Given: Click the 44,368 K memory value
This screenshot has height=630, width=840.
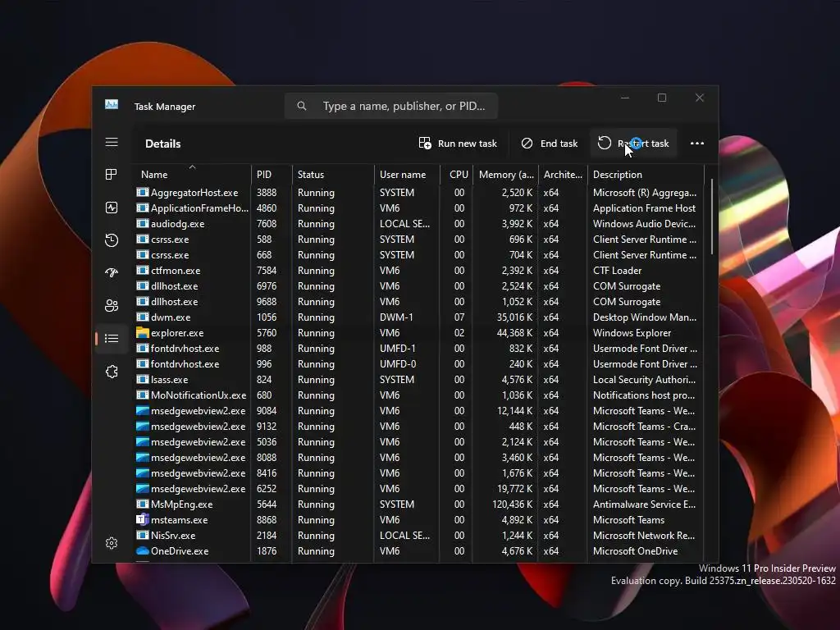Looking at the screenshot, I should 515,333.
